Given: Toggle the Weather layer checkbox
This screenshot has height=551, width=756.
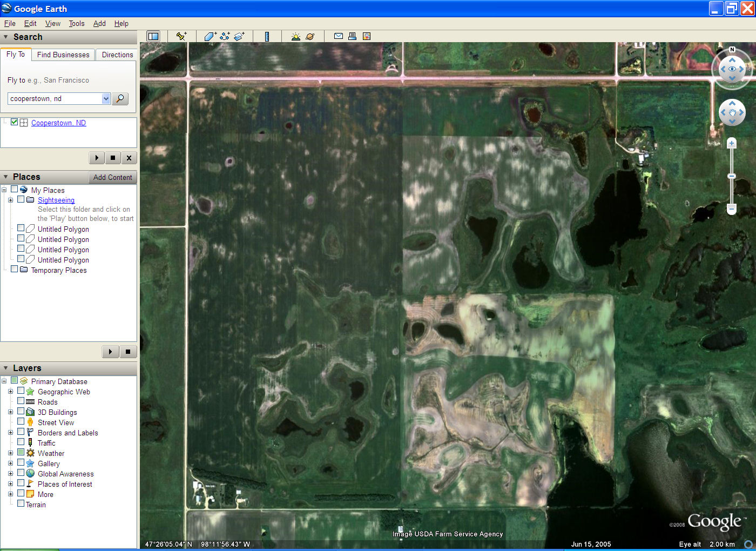Looking at the screenshot, I should [21, 453].
